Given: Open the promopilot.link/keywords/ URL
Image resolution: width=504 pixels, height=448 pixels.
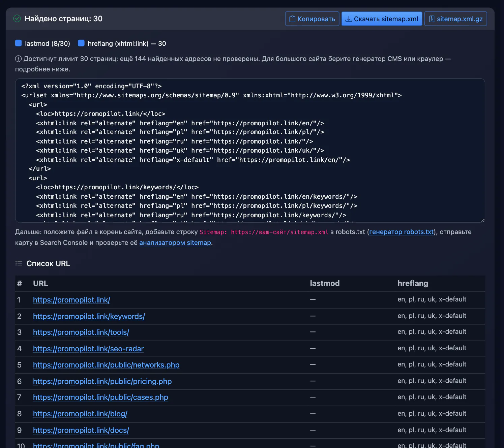Looking at the screenshot, I should [89, 316].
